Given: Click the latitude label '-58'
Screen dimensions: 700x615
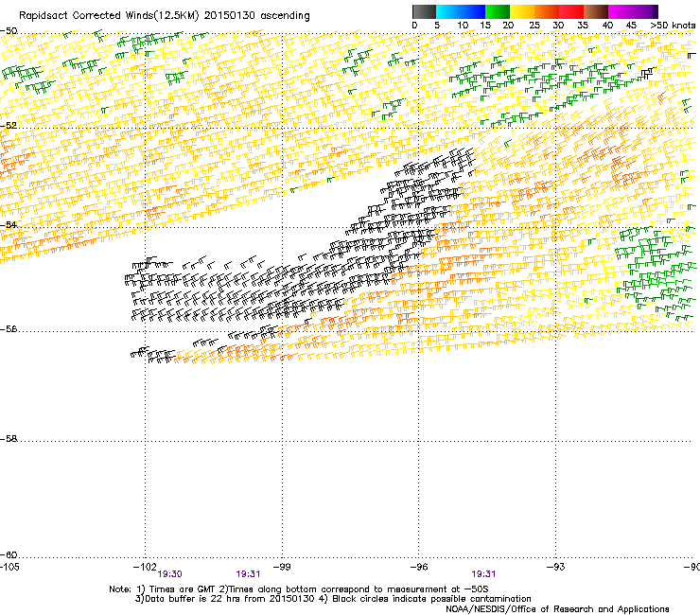Looking at the screenshot, I should (x=9, y=439).
